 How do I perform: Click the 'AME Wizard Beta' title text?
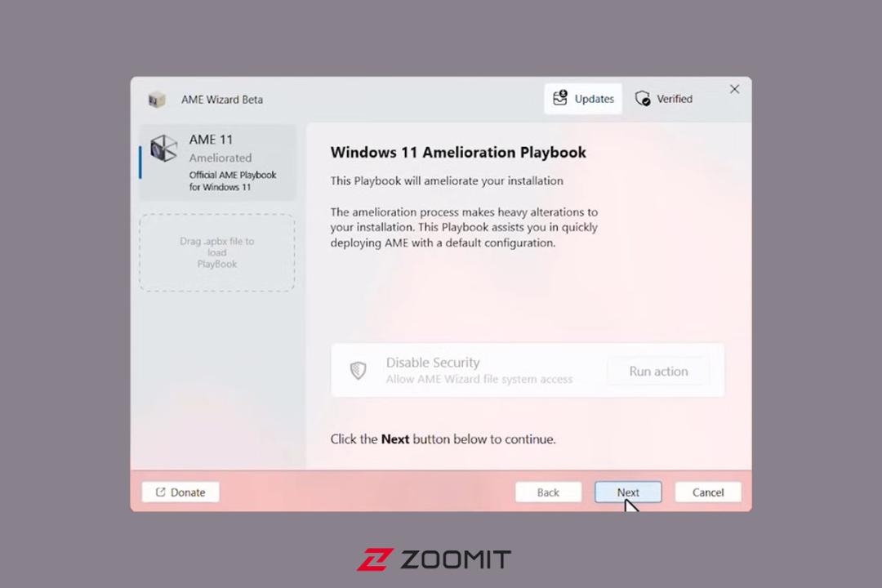221,100
